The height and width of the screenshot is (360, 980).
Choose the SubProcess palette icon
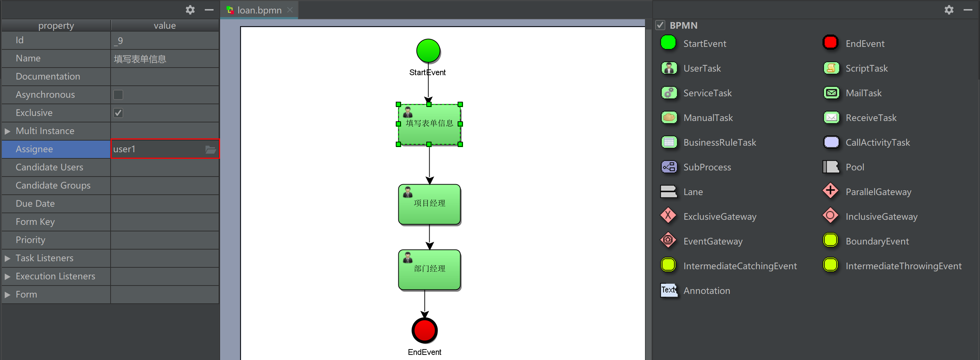pyautogui.click(x=669, y=167)
